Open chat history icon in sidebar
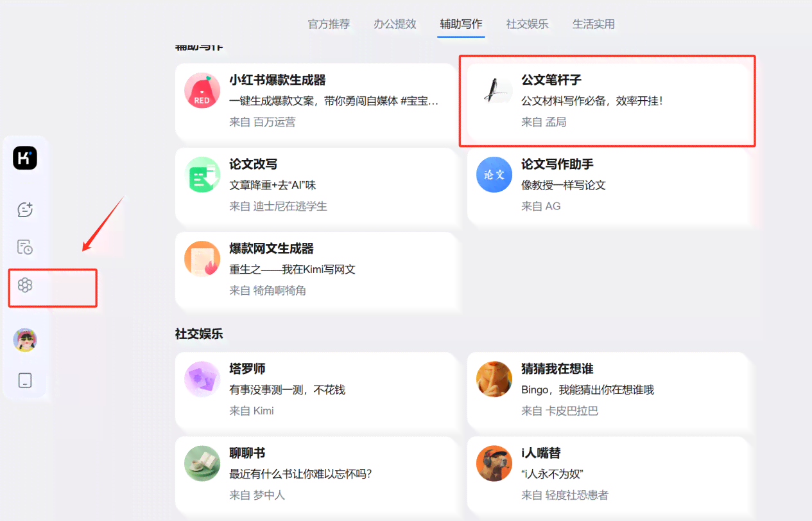Viewport: 812px width, 521px height. 25,247
